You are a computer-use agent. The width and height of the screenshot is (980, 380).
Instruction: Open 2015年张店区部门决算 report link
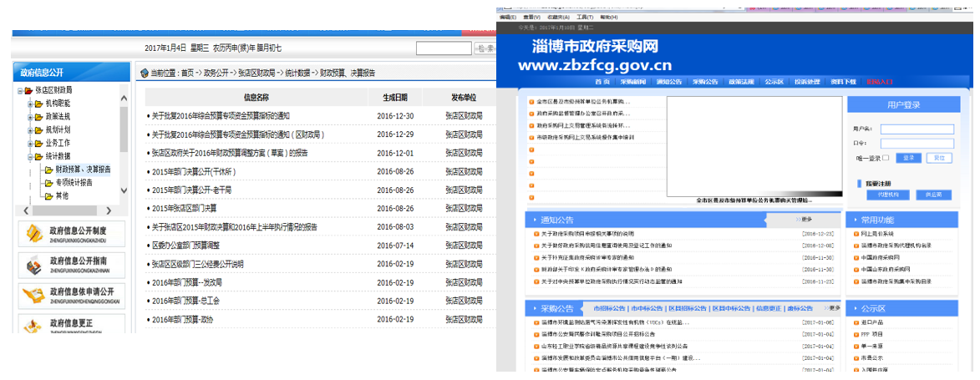pos(184,208)
